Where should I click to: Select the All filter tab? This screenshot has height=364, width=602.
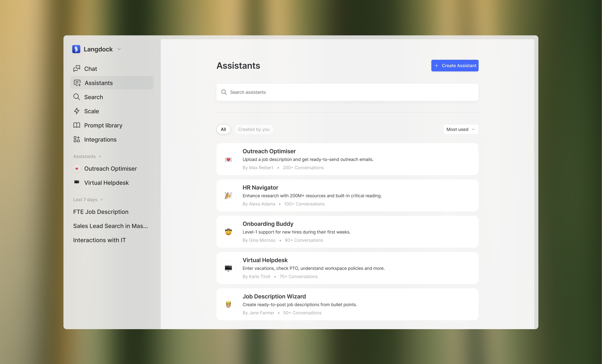click(x=223, y=129)
